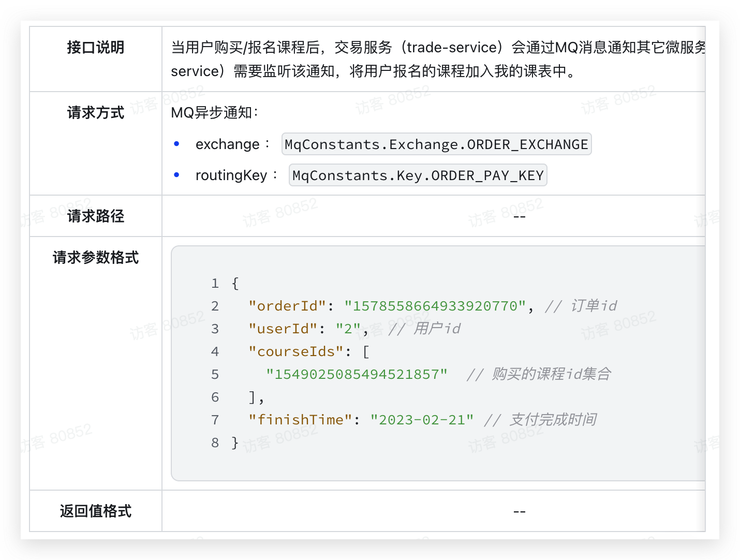Click line number 8 in code block
Viewport: 740px width, 560px height.
click(x=215, y=443)
